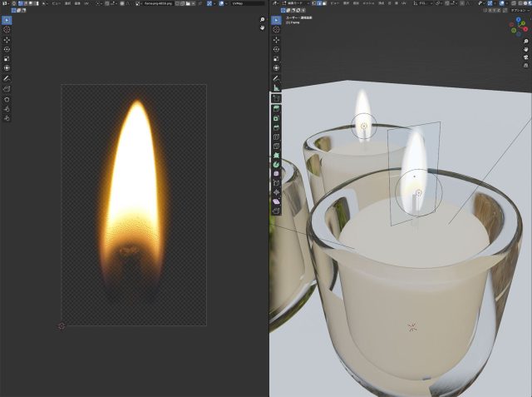Screen dimensions: 532x397
Task: Select the Transform tool in UV editor
Action: [7, 67]
